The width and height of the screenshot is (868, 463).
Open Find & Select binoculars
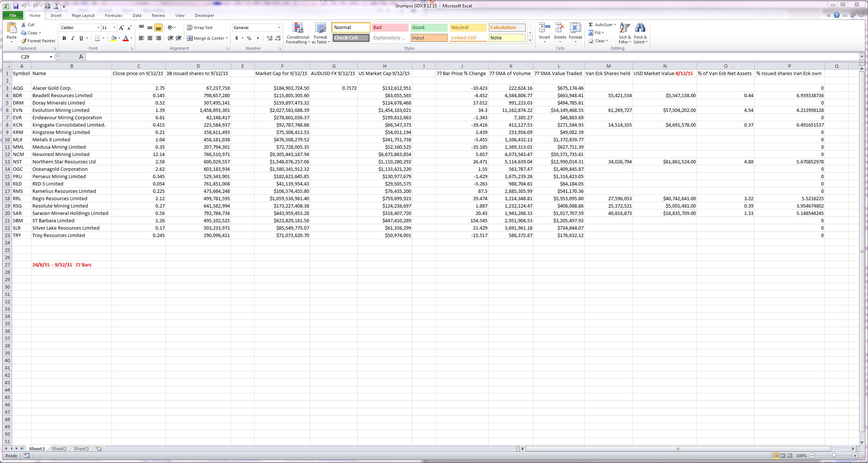[640, 33]
